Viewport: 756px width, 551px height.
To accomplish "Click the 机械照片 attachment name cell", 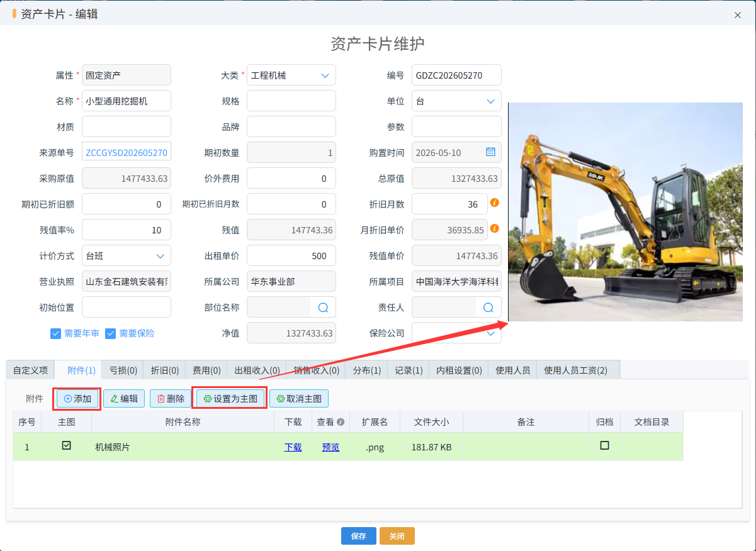I will coord(183,447).
